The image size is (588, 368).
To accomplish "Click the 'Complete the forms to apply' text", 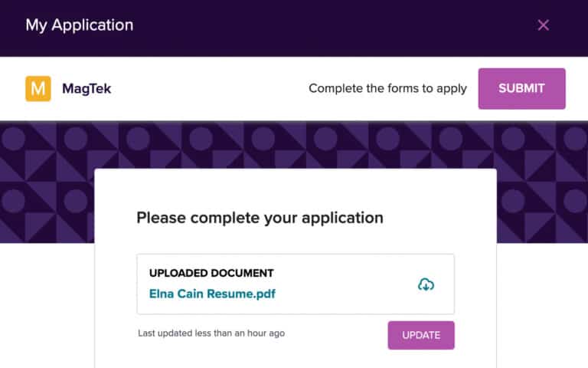I will 387,89.
